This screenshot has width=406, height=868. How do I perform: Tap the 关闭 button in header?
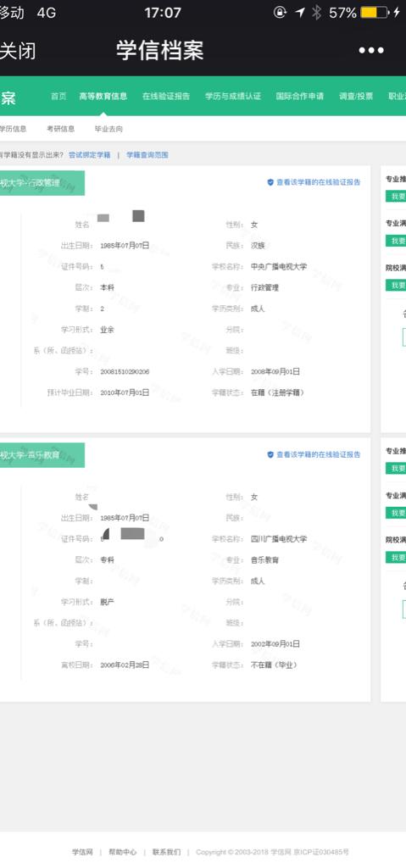tap(17, 51)
